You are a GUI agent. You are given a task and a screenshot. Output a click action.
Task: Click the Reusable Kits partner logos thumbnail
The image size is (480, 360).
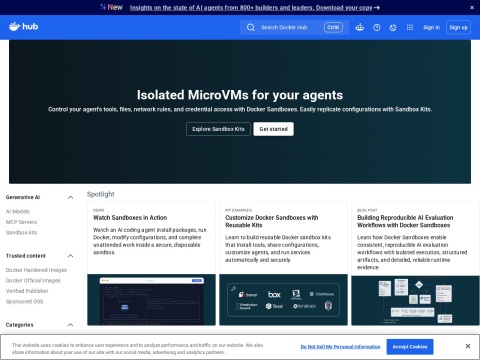pos(283,300)
